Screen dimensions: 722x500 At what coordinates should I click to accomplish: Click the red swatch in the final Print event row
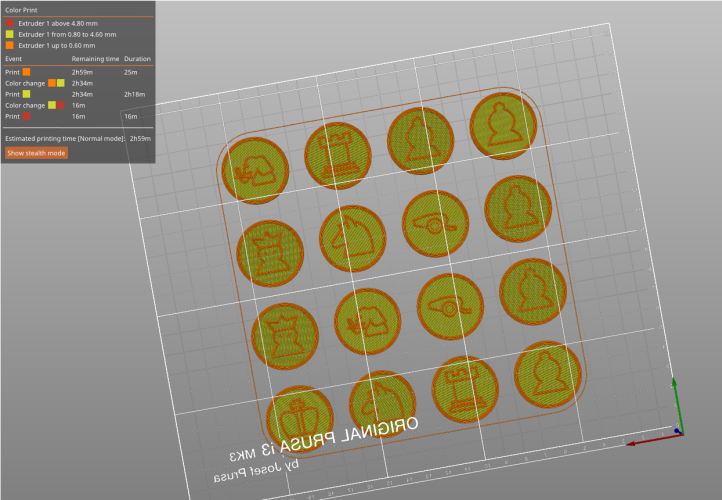click(x=27, y=116)
